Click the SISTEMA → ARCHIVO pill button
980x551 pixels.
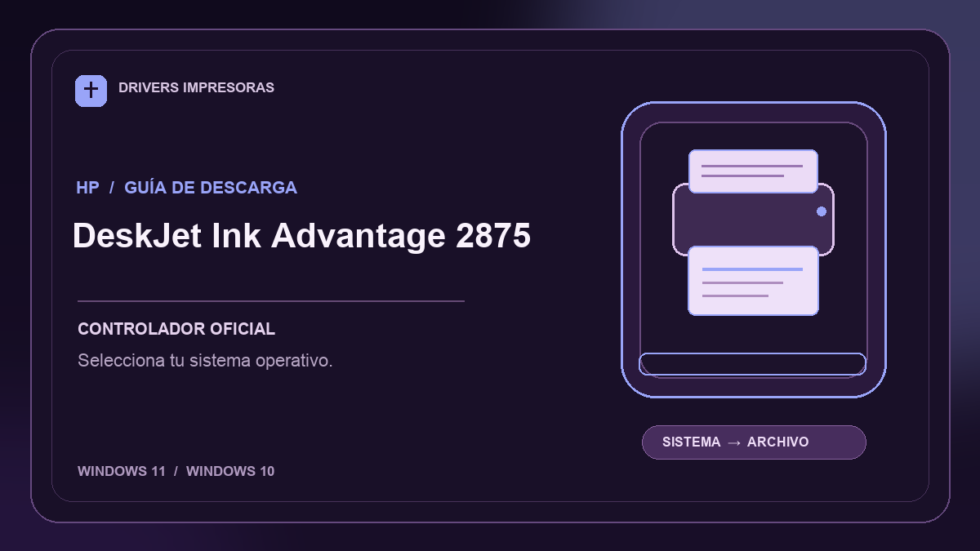tap(754, 442)
